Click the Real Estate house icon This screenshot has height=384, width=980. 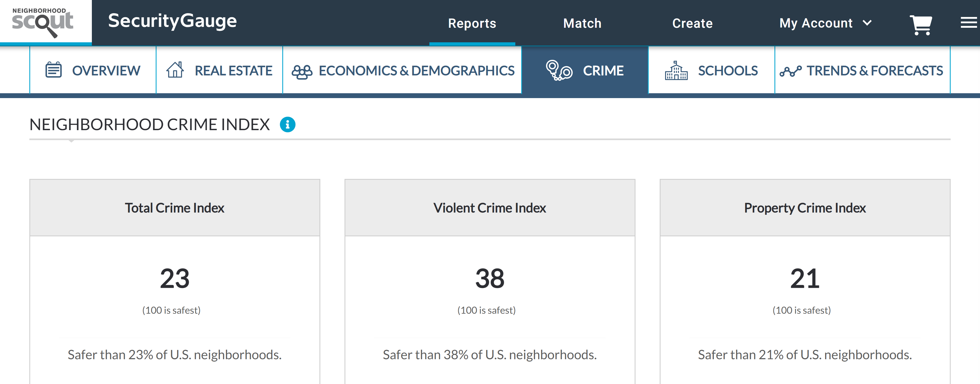[175, 70]
